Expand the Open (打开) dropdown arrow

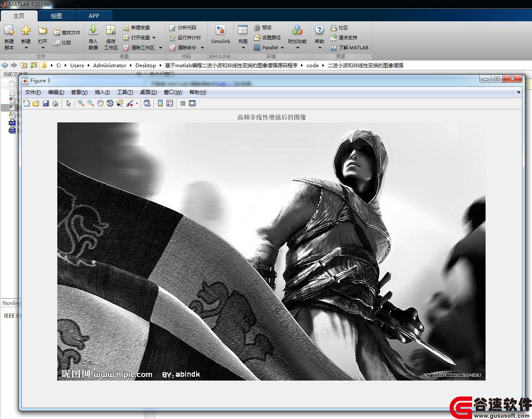click(x=43, y=48)
